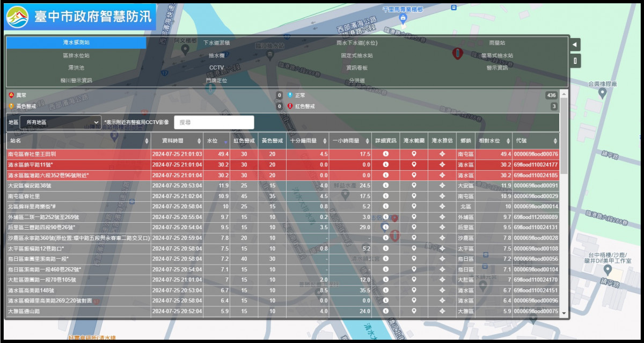Image resolution: width=644 pixels, height=343 pixels.
Task: Click the 異常 status legend icon
Action: (x=11, y=95)
